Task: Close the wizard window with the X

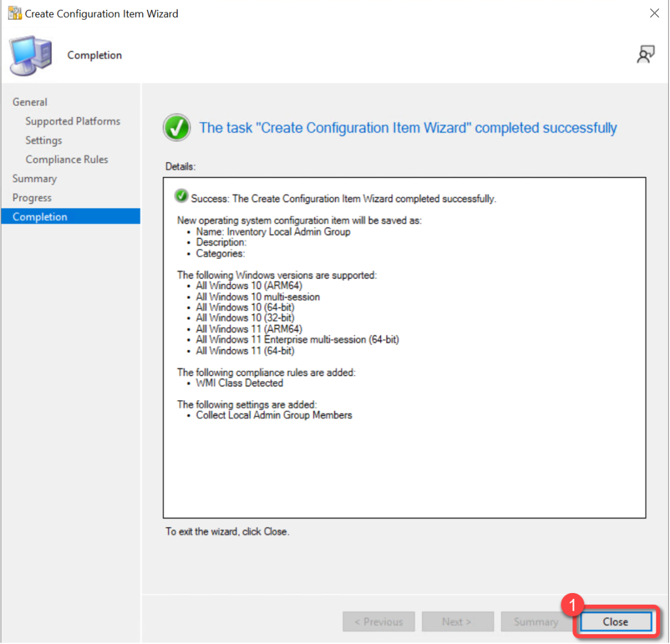Action: pyautogui.click(x=654, y=13)
